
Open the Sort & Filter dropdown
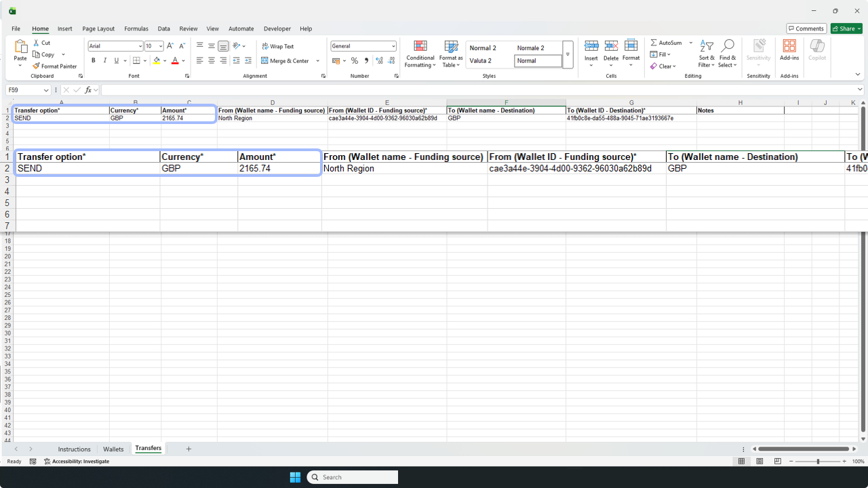pos(707,53)
